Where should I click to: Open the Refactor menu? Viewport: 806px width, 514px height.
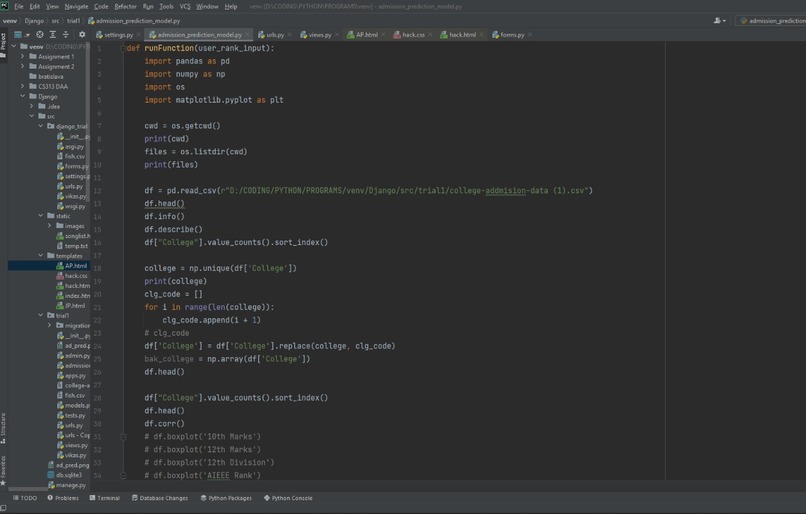coord(125,7)
